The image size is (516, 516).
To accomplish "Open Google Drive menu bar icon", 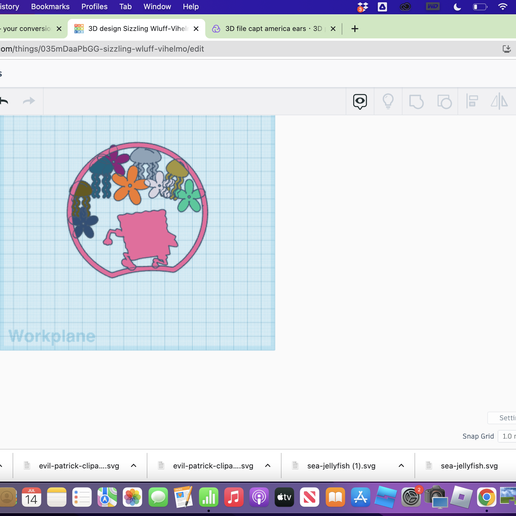I will click(382, 7).
